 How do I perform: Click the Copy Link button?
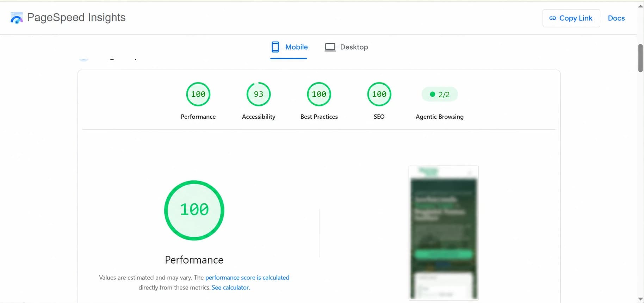(x=571, y=18)
